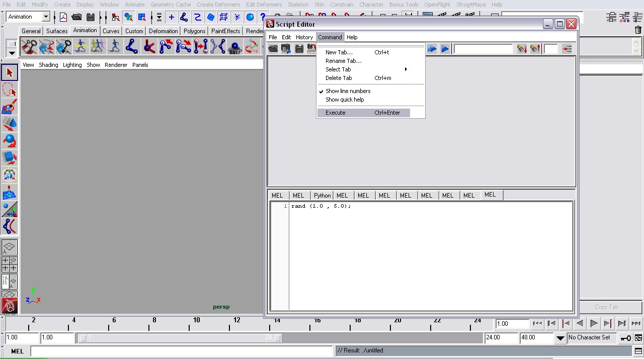The width and height of the screenshot is (644, 359).
Task: Click Select by component type mode icon
Action: tap(142, 17)
